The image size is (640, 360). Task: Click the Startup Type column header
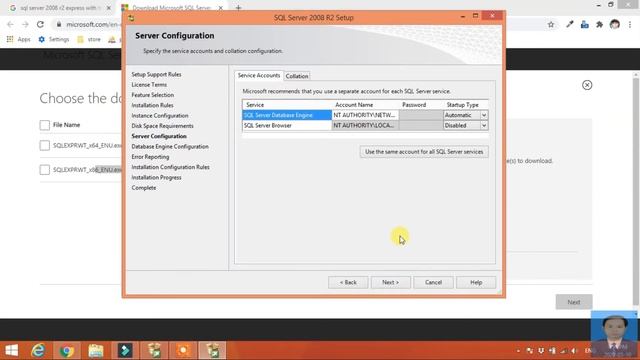(x=465, y=105)
